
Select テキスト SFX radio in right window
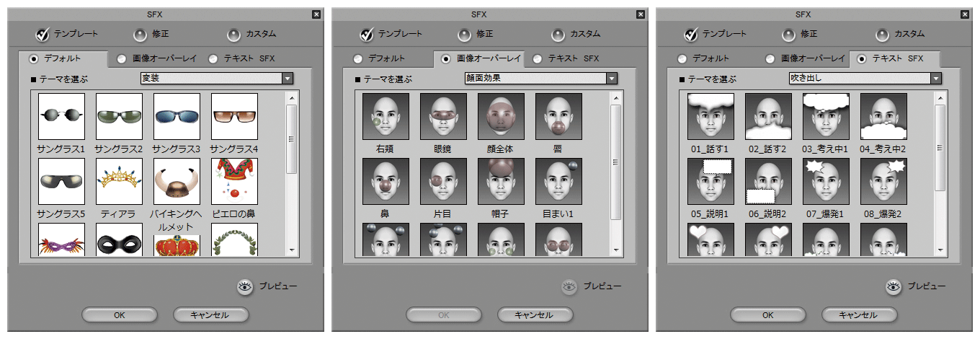[x=862, y=59]
